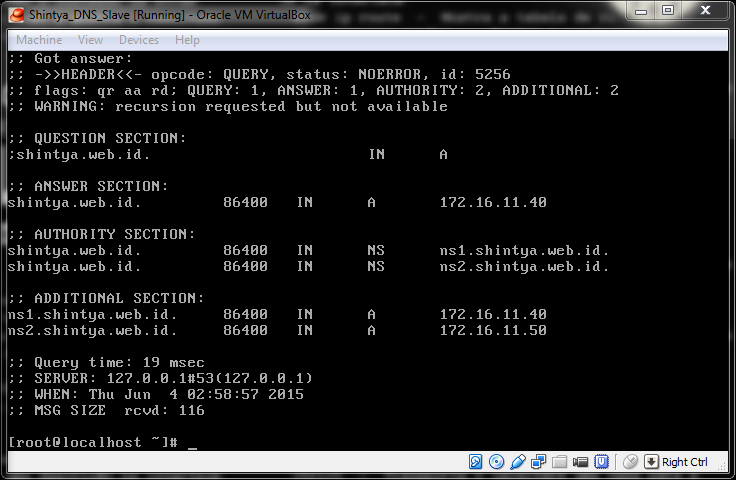Screen dimensions: 736x480
Task: Click the keyboard capture arrow icon
Action: 651,462
